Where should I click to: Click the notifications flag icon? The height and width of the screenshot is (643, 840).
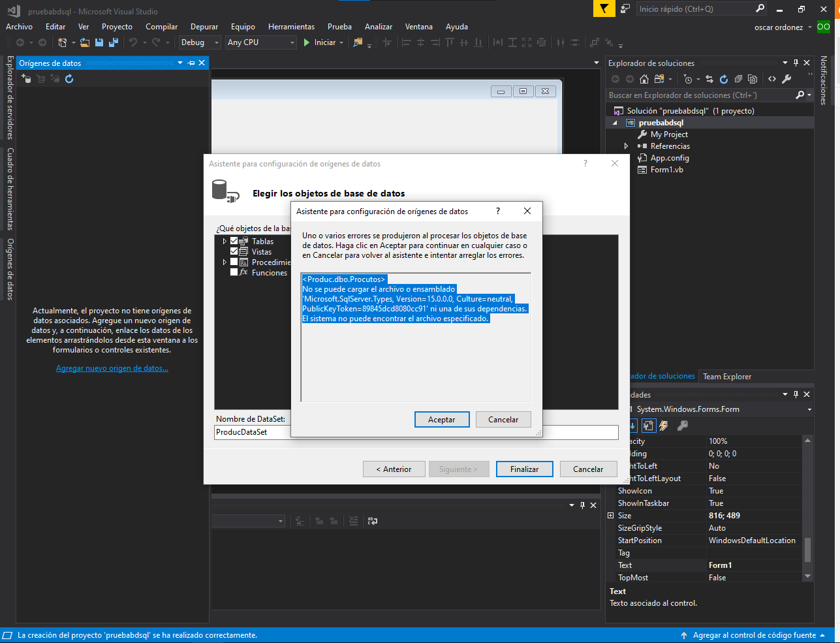pyautogui.click(x=604, y=8)
